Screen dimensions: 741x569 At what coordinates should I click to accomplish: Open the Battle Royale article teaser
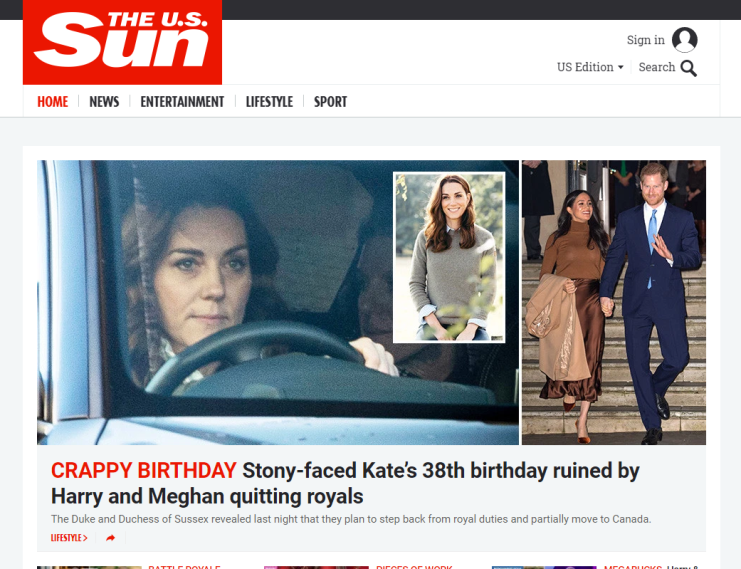184,567
